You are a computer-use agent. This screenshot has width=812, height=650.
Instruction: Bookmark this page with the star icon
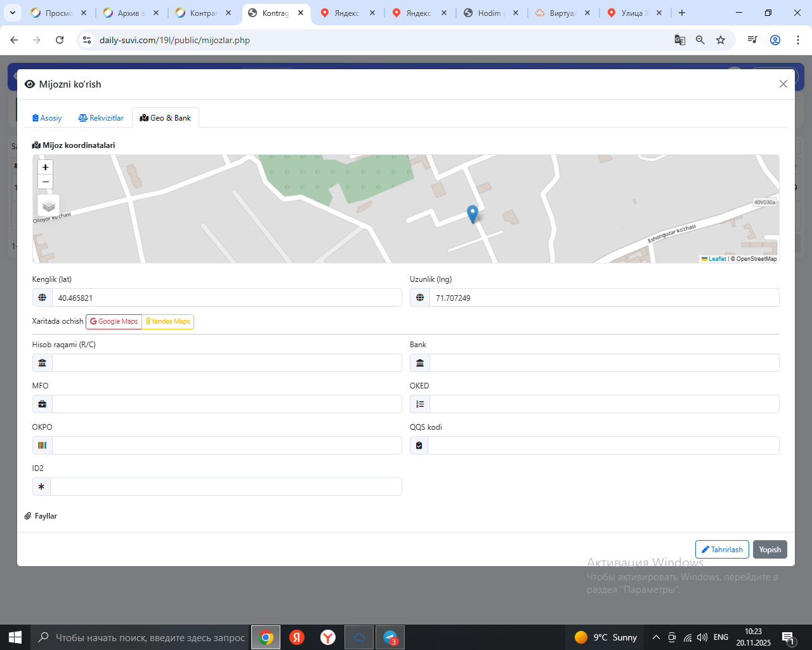[721, 40]
